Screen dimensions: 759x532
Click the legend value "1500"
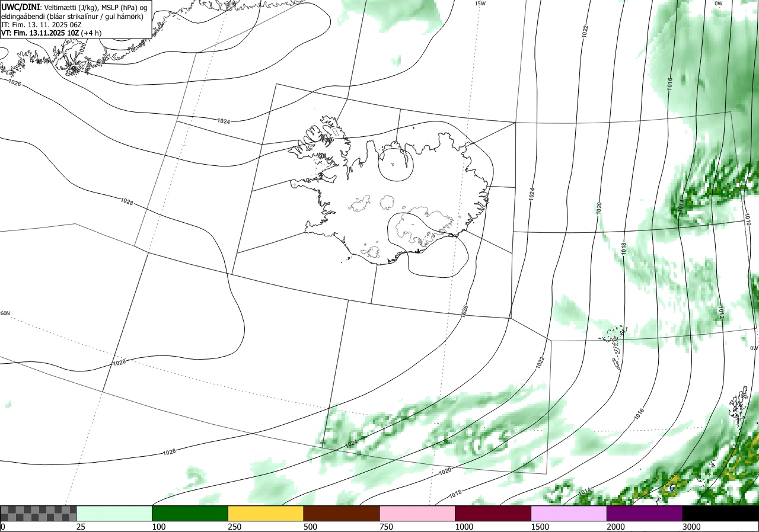540,527
